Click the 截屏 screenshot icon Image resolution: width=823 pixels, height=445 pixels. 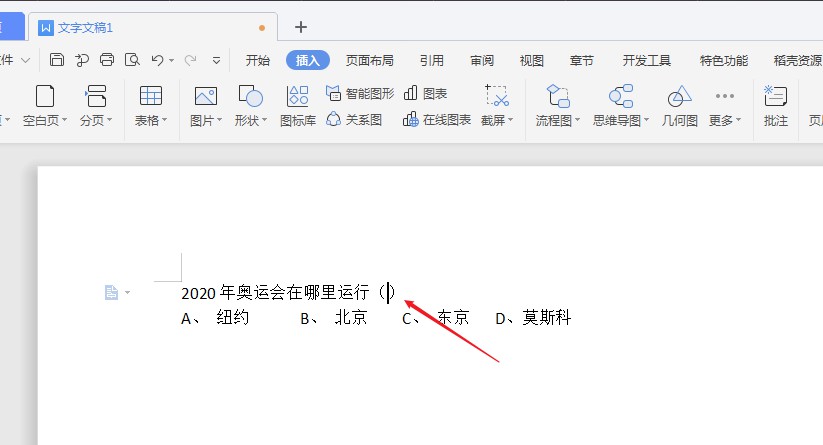click(497, 96)
